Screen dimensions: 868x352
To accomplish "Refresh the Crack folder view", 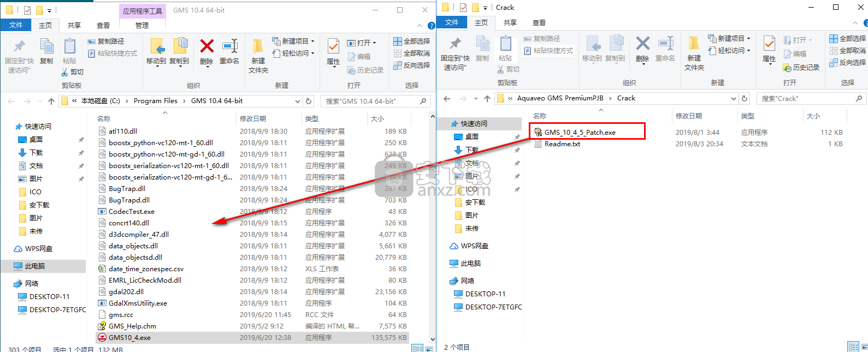I will [x=744, y=99].
